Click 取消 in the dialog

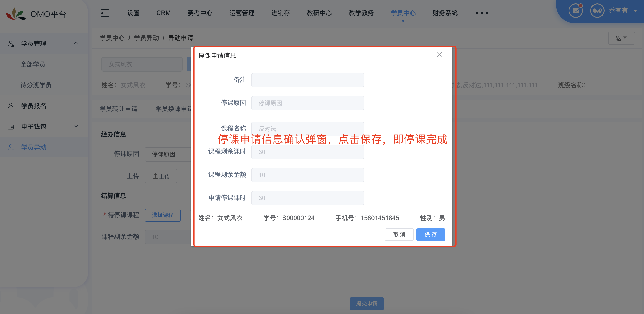click(399, 234)
